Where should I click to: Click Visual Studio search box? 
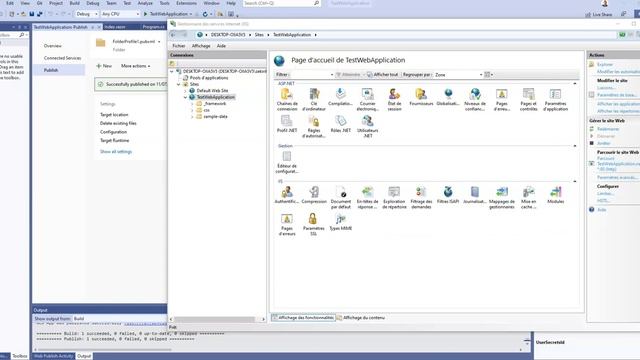click(x=282, y=3)
